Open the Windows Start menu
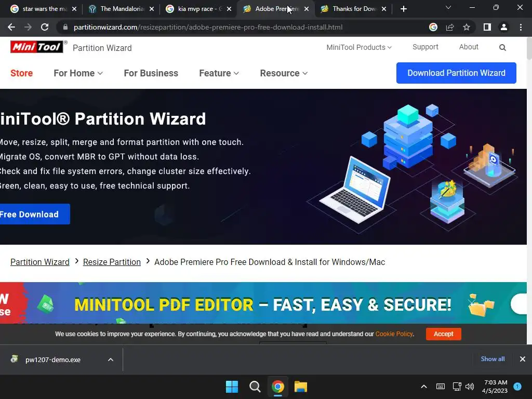Image resolution: width=532 pixels, height=399 pixels. (x=232, y=387)
